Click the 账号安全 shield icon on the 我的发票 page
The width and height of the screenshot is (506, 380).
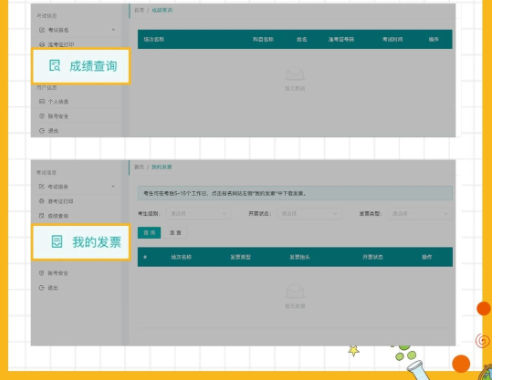[x=41, y=273]
